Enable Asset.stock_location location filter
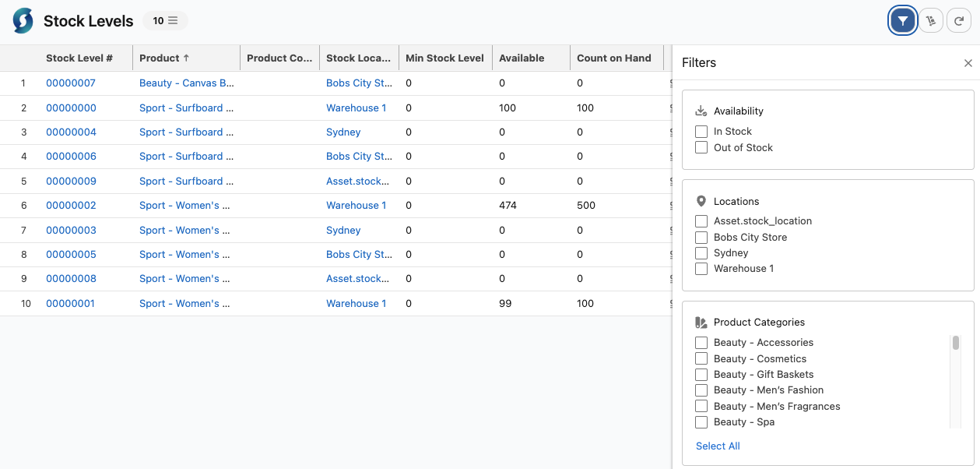This screenshot has width=980, height=469. pyautogui.click(x=701, y=221)
